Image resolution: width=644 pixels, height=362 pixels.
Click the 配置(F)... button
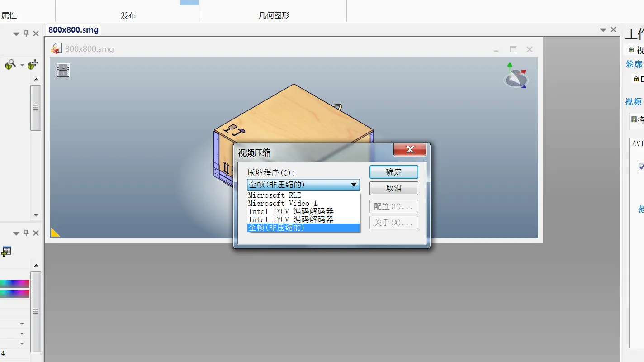point(394,206)
